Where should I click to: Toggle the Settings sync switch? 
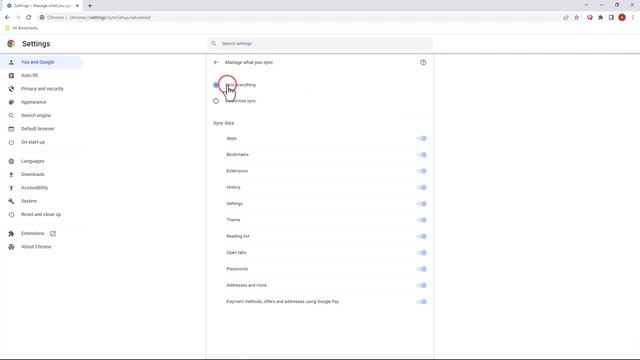pos(422,204)
